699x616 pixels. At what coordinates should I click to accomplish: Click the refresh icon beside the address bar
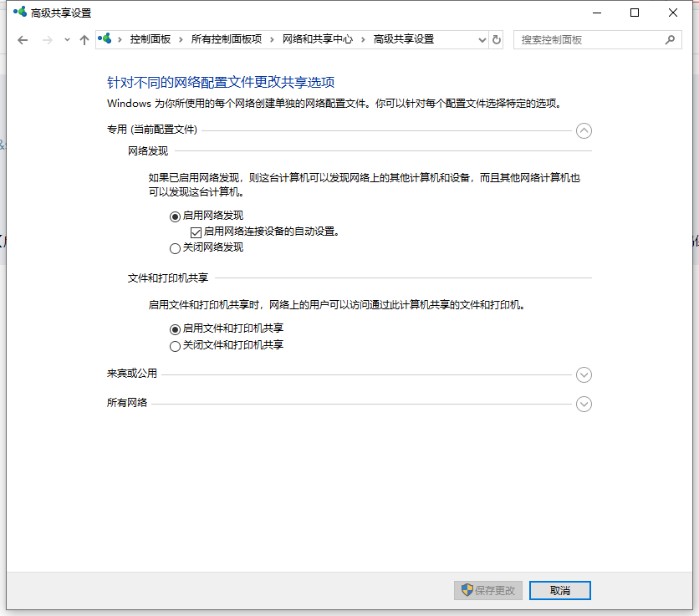[497, 39]
